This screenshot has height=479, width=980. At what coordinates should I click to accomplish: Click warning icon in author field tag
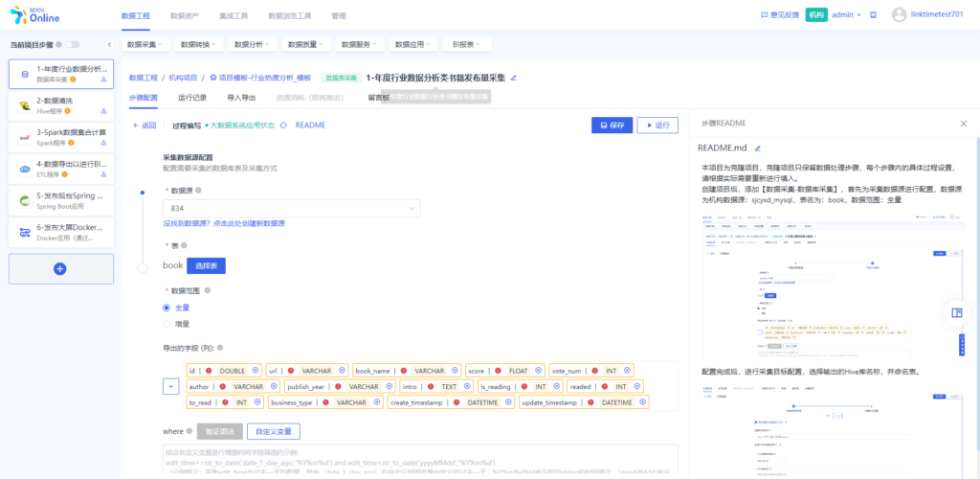click(222, 386)
